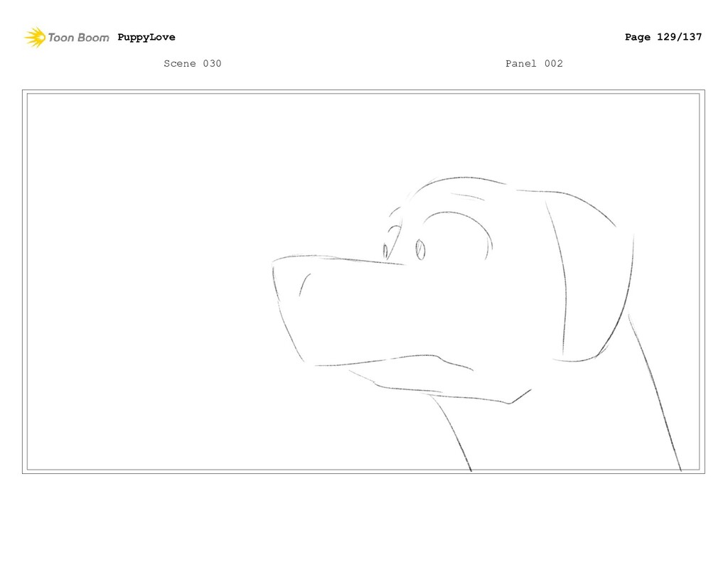
Task: Click the 'Page 129/137' page indicator
Action: pyautogui.click(x=663, y=37)
